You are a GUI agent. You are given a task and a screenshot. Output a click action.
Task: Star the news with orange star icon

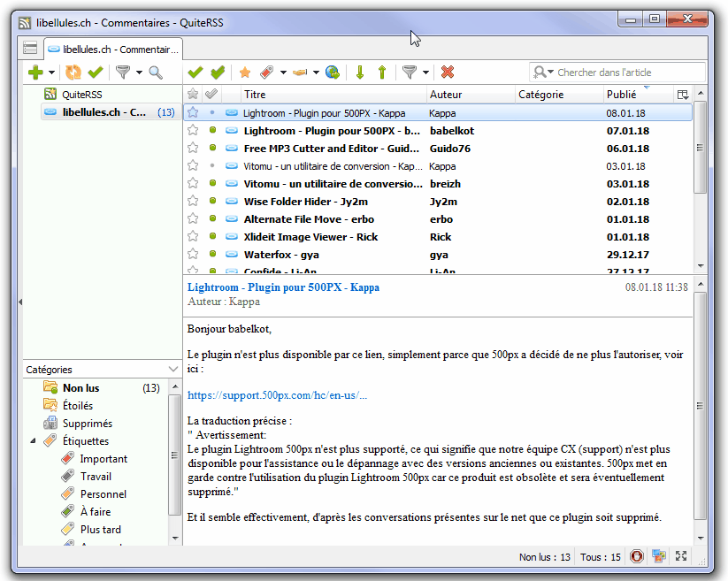(x=245, y=73)
